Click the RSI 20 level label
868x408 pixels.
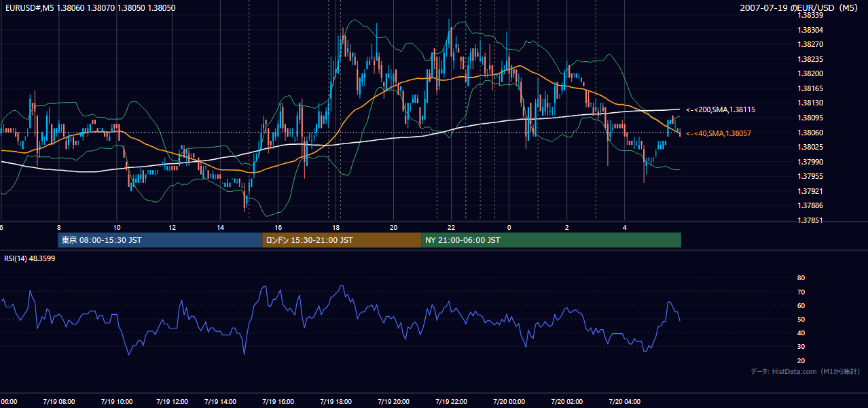pos(801,360)
